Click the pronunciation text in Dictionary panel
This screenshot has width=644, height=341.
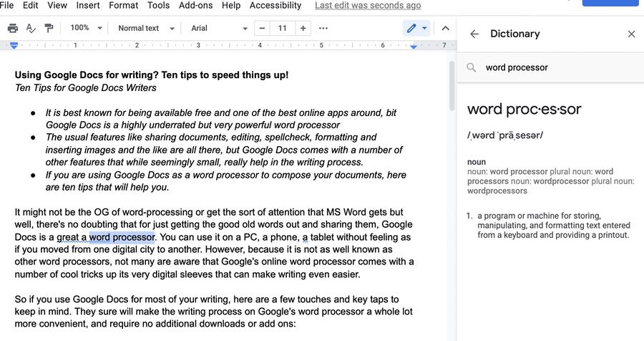[x=505, y=135]
